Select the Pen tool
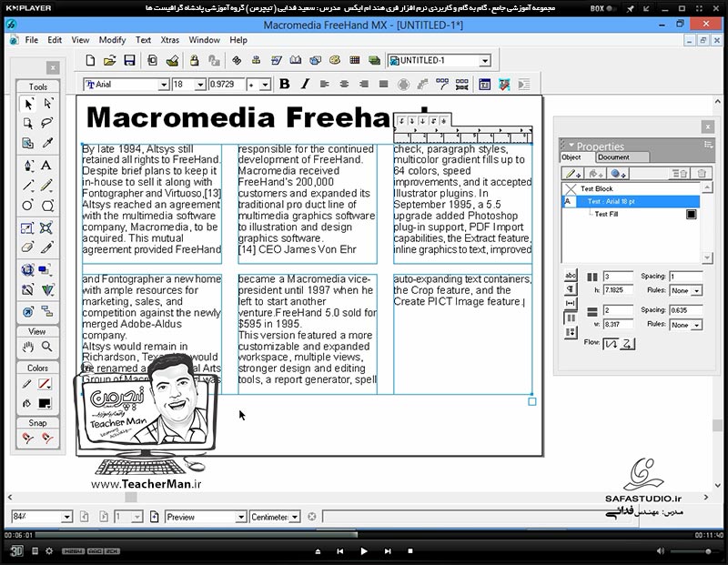The width and height of the screenshot is (728, 565). tap(28, 166)
